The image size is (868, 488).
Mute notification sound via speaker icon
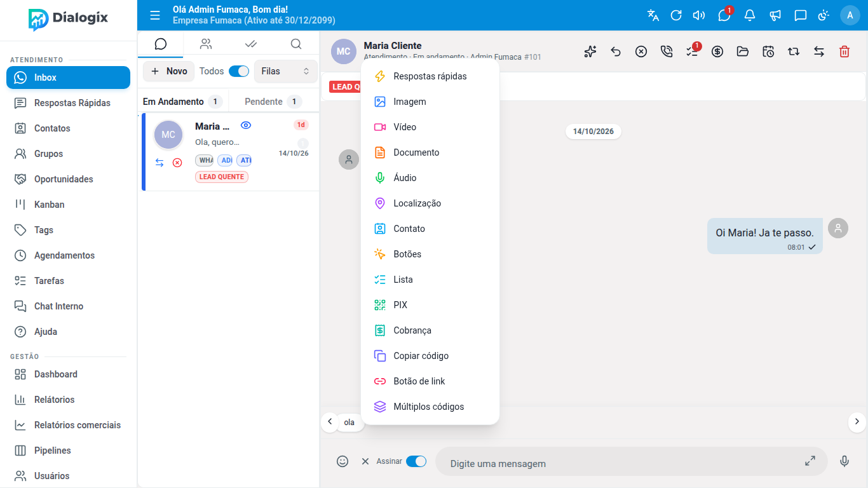(x=699, y=15)
